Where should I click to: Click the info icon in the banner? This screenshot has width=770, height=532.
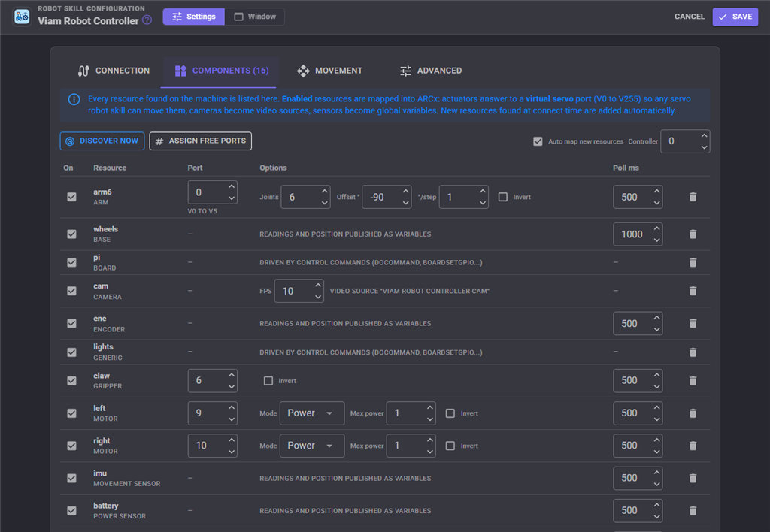[74, 100]
